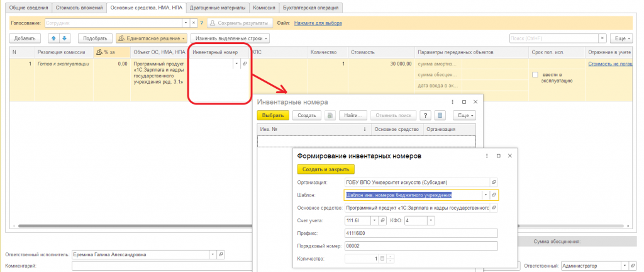Expand the Ответственный Администратор dropdown

[625, 266]
